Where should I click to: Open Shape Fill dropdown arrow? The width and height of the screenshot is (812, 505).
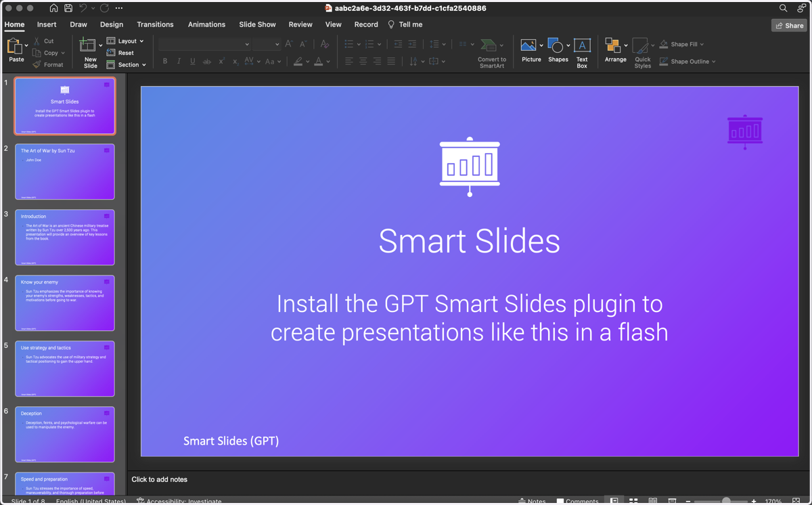[702, 45]
